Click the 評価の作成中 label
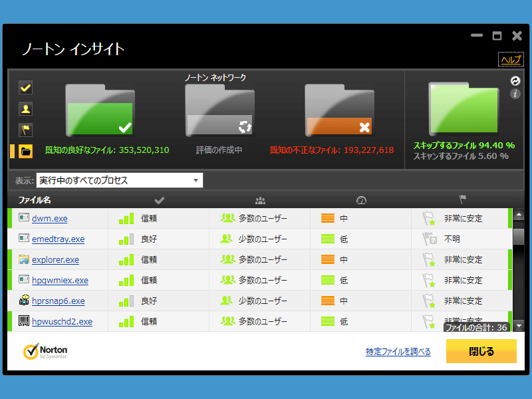This screenshot has height=399, width=532. 219,150
